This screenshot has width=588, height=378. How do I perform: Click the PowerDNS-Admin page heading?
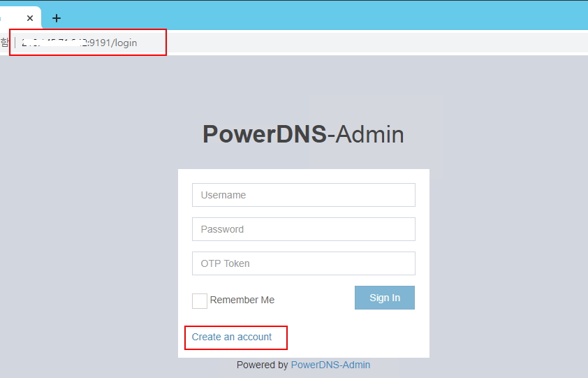click(x=303, y=134)
